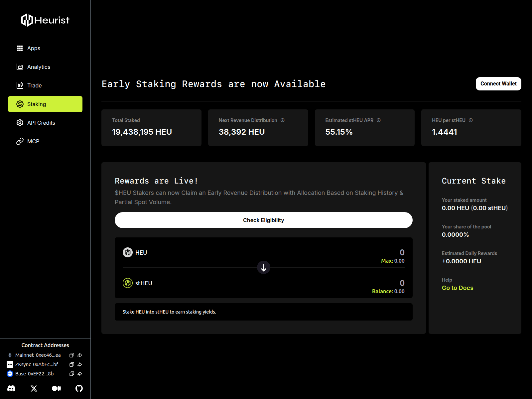Click the 1.4441 HEU per stHEU value
Screen dimensions: 532x399
click(x=445, y=132)
